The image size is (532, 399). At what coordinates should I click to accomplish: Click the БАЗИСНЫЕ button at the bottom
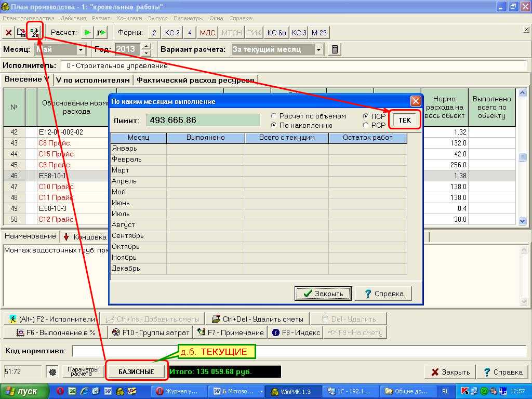(137, 372)
